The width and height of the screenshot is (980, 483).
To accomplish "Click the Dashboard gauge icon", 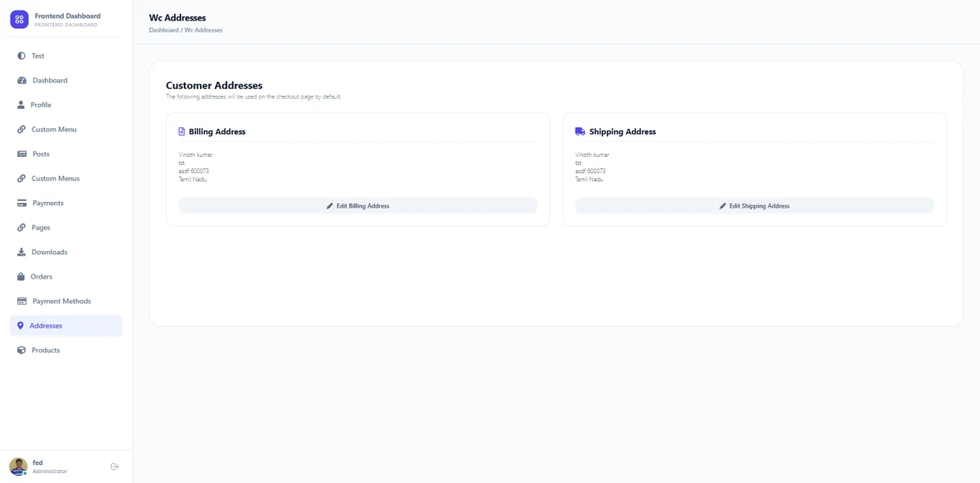I will tap(22, 81).
